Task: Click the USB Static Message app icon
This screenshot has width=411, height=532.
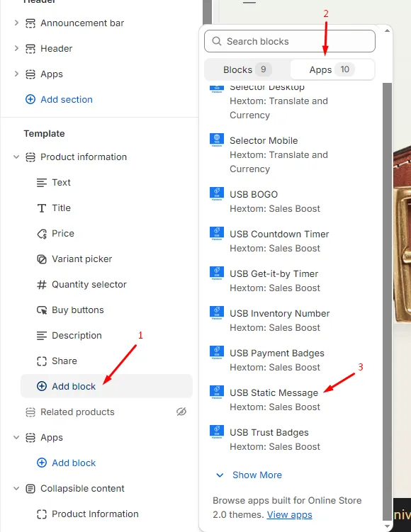Action: point(217,392)
